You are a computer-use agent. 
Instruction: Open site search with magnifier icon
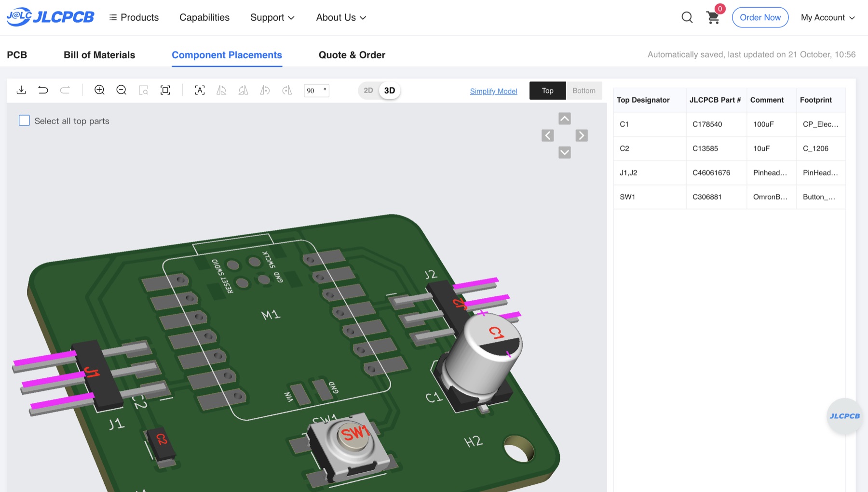point(687,17)
